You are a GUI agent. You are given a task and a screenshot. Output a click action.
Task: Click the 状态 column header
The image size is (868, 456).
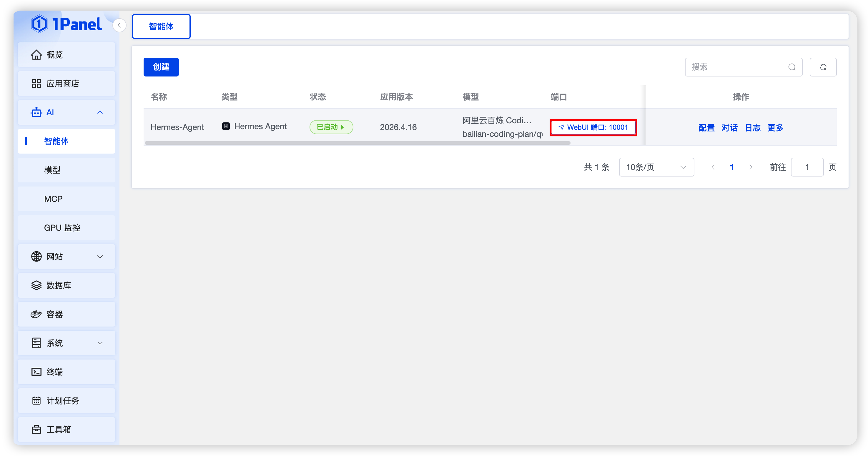point(318,97)
